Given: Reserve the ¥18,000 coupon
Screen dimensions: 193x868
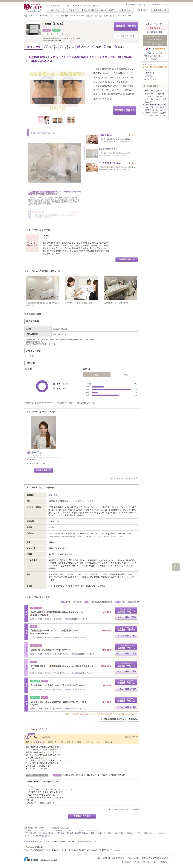Looking at the screenshot, I should 126,647.
